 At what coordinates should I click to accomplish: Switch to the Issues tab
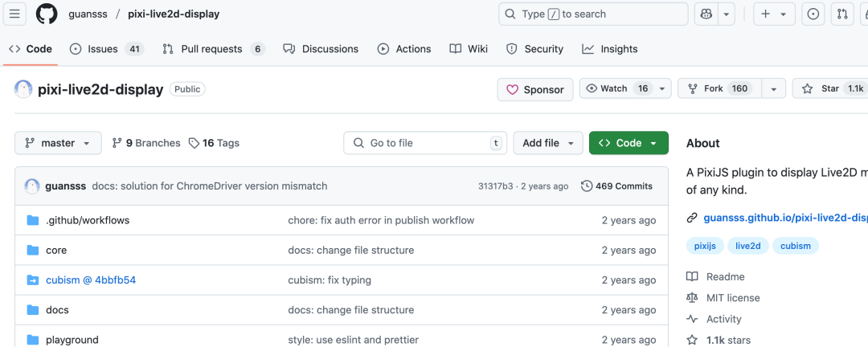(106, 49)
